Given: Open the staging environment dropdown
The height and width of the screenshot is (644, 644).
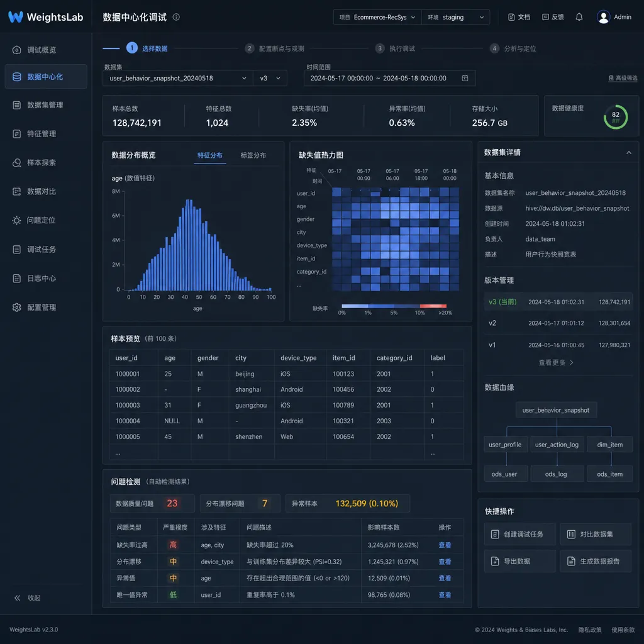Looking at the screenshot, I should (455, 17).
